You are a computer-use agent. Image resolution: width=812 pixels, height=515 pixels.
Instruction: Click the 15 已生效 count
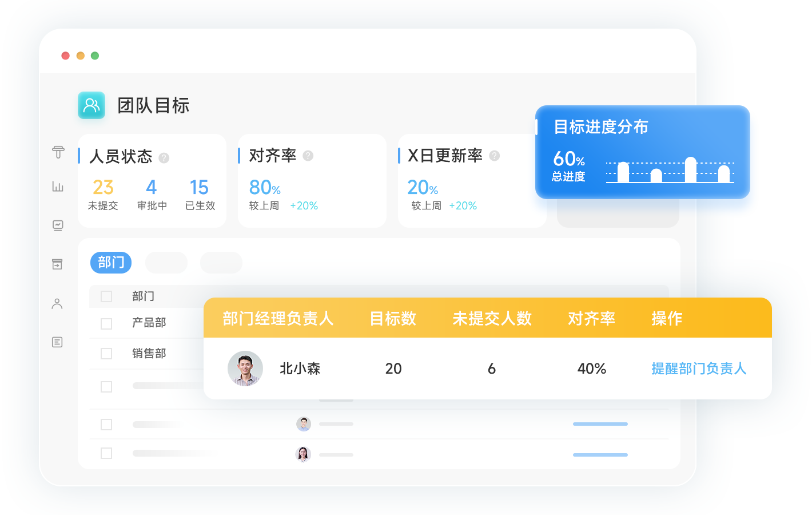(199, 188)
